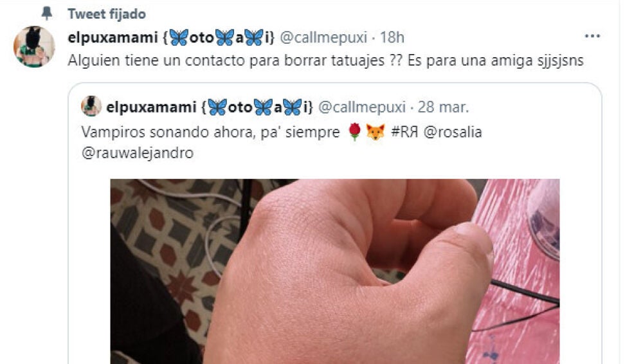Visit the @rosalia mention

(453, 132)
